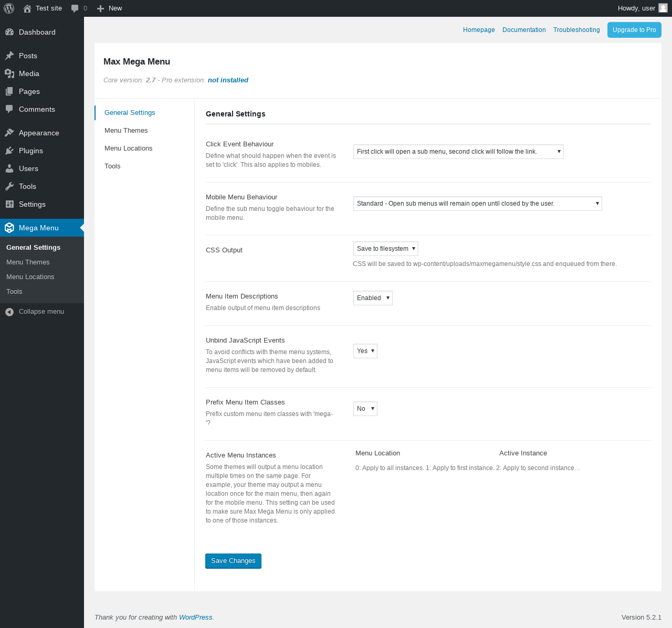Viewport: 672px width, 628px height.
Task: Click the Upgrade to Pro button
Action: [x=634, y=30]
